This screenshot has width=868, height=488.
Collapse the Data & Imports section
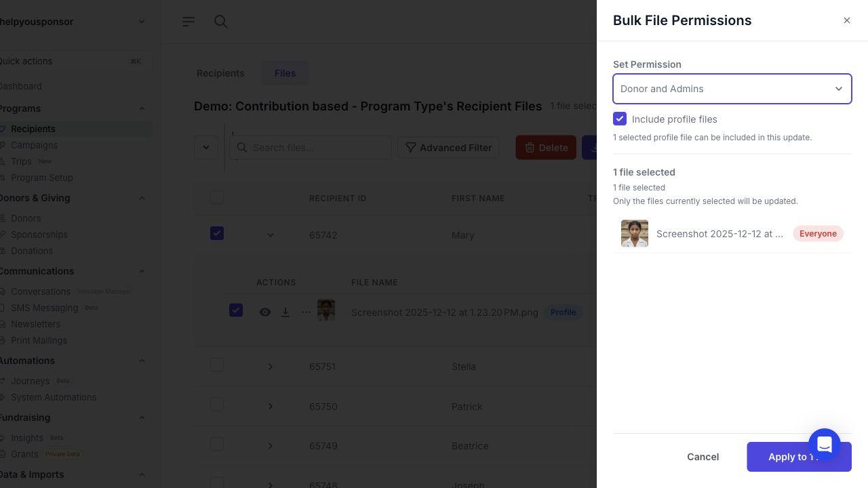[142, 474]
